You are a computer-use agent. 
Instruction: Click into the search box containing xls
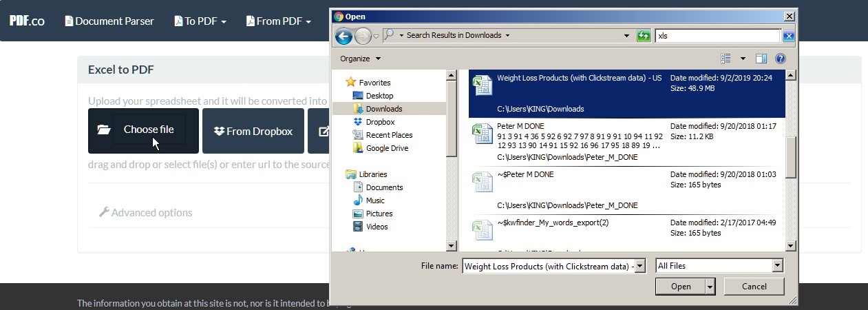718,36
